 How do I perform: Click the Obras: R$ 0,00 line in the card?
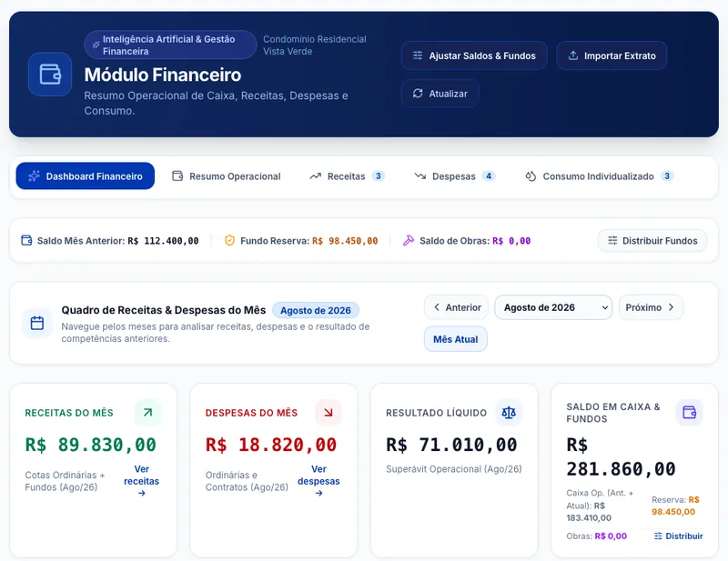coord(597,536)
